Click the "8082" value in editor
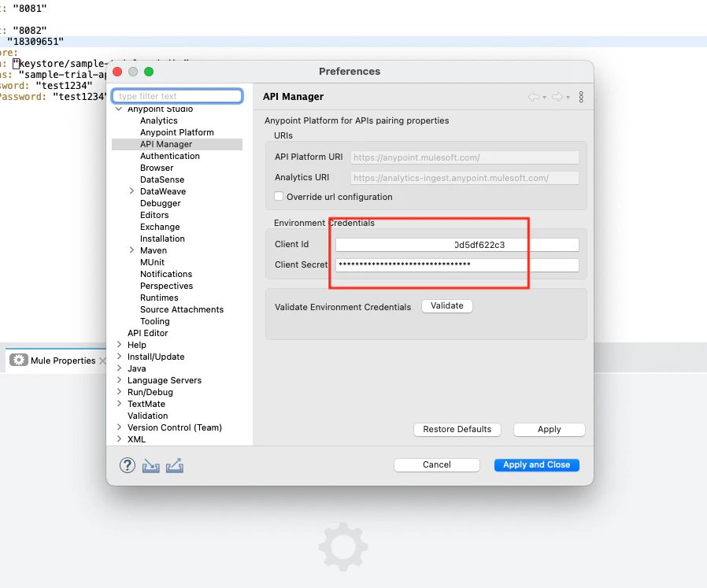This screenshot has width=707, height=588. pos(30,30)
